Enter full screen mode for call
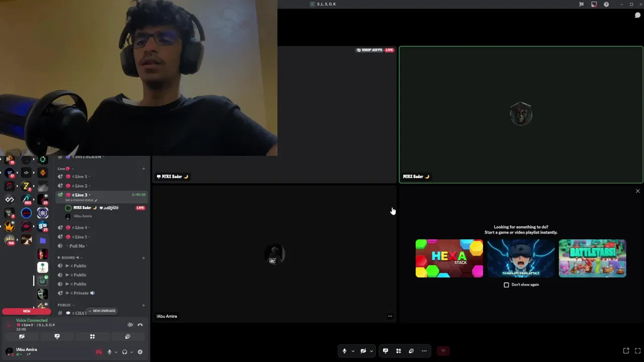The image size is (644, 362). point(637,351)
